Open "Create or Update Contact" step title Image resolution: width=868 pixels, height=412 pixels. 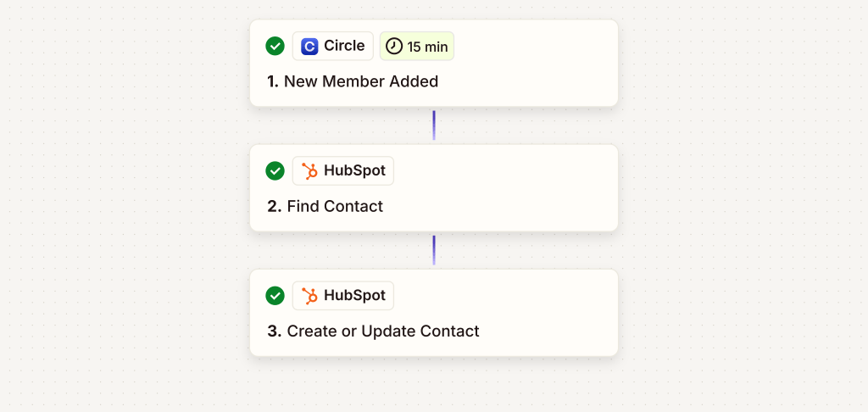(x=374, y=331)
